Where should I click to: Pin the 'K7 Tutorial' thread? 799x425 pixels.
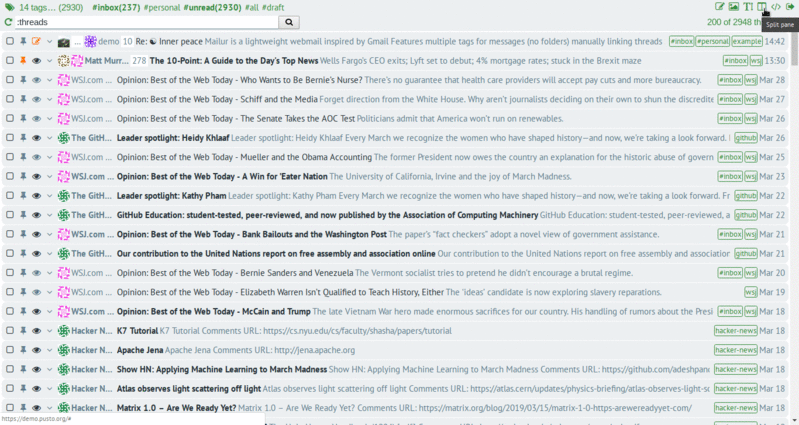click(23, 331)
